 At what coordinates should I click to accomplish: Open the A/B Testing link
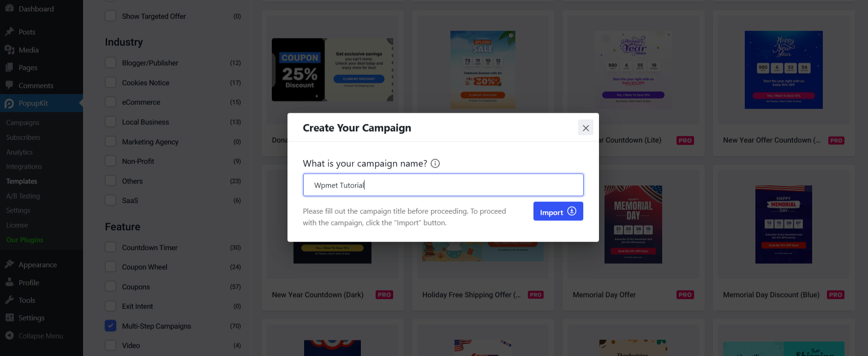tap(23, 196)
